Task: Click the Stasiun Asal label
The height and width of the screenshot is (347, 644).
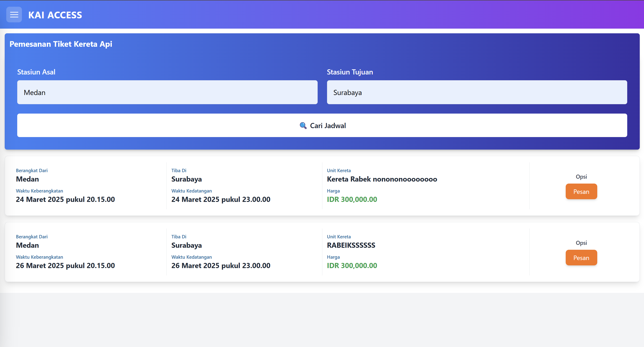Action: 36,72
